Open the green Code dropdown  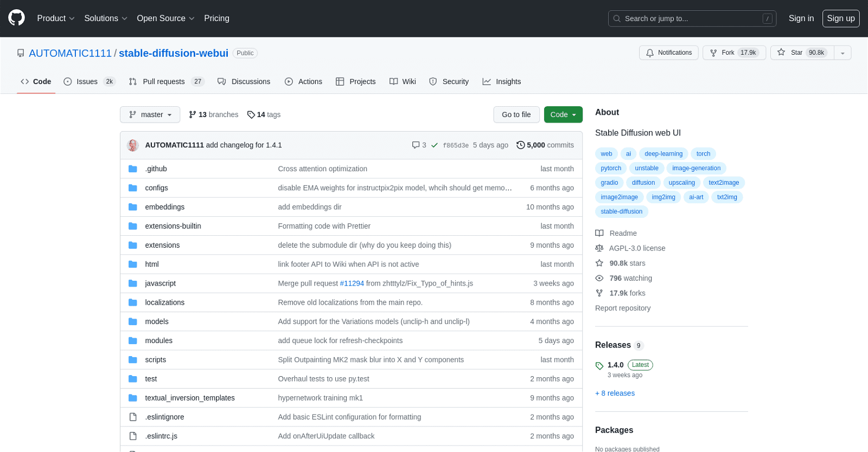click(x=563, y=115)
